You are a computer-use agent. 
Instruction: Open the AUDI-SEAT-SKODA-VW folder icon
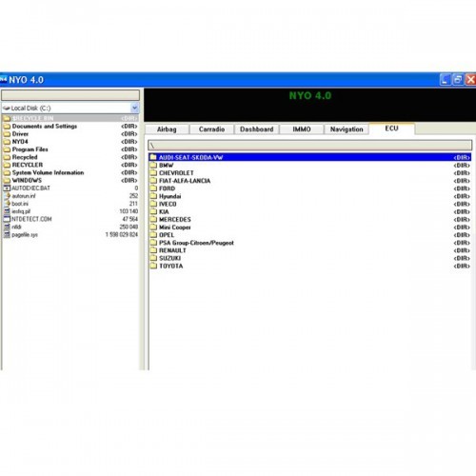point(153,157)
